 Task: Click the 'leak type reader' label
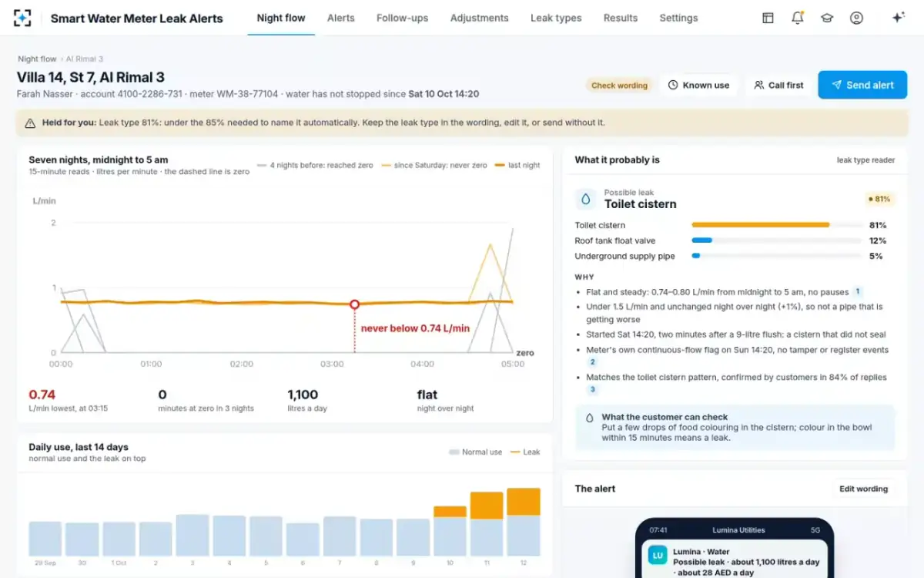point(865,160)
